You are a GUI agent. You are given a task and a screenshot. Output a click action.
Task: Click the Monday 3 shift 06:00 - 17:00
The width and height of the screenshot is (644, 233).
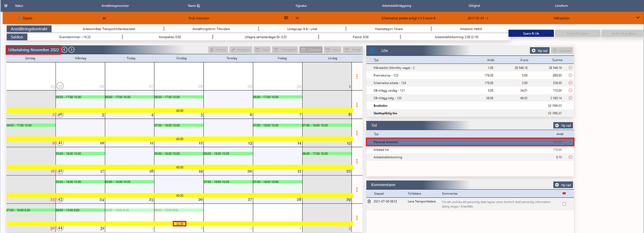(80, 97)
